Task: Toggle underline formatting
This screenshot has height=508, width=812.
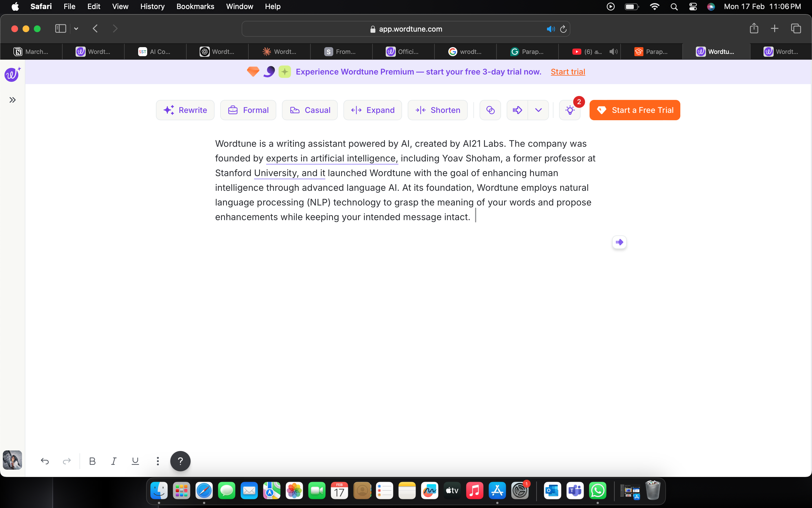Action: (135, 461)
